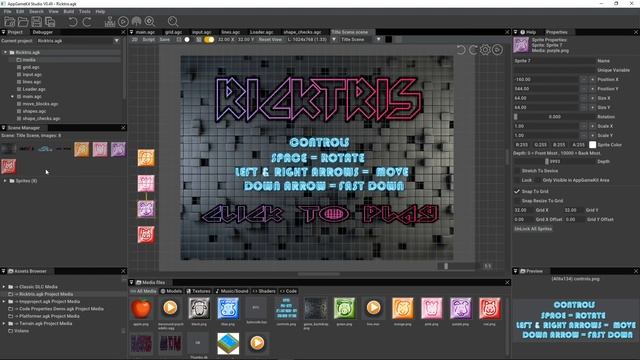The image size is (640, 360).
Task: Enable Snap Resize To Grid checkbox
Action: coord(517,201)
